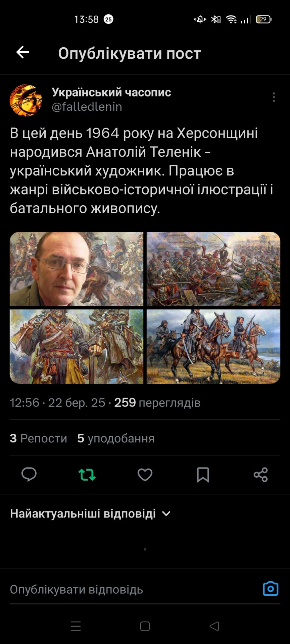Open the battle scene painting thumbnail

tap(213, 269)
